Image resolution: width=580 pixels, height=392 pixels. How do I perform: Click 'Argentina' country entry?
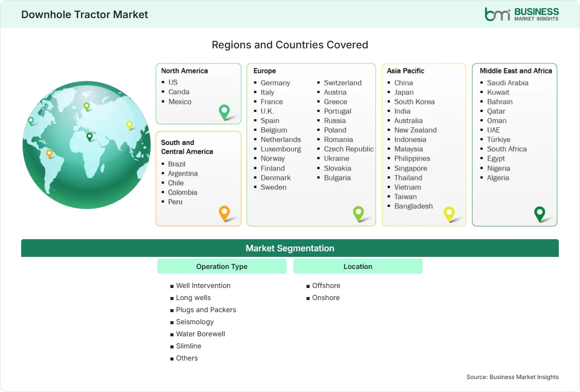[x=183, y=174]
